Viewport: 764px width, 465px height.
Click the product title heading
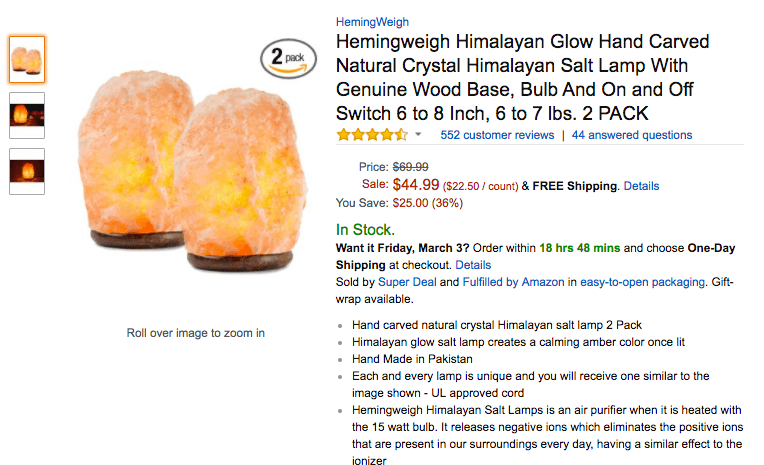coord(525,76)
